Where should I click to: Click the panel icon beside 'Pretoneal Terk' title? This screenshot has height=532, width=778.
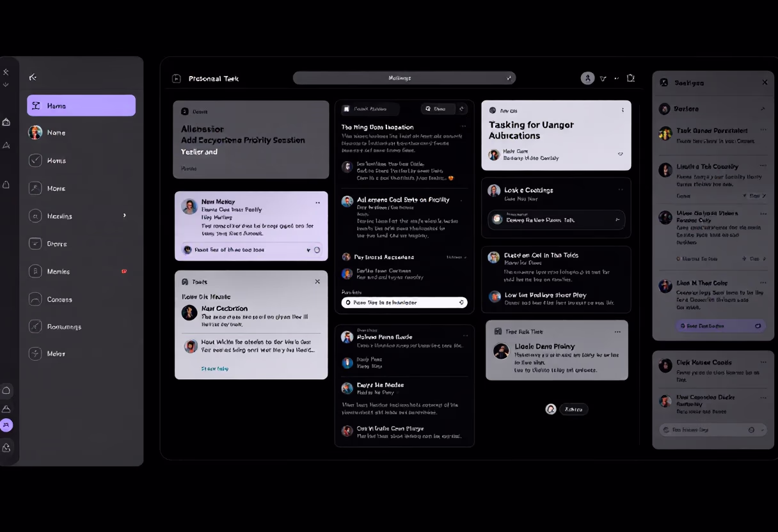click(x=177, y=79)
